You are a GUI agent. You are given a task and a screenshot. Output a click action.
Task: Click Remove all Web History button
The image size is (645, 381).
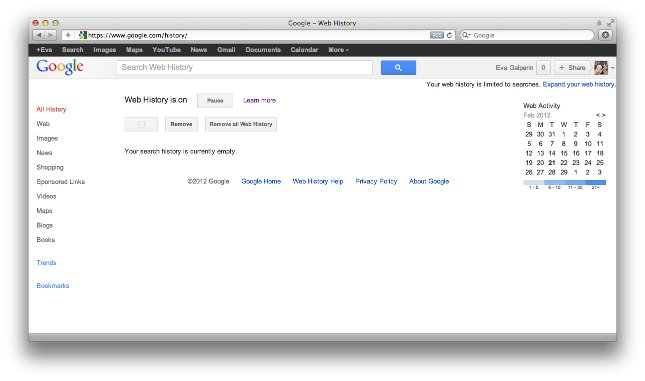tap(241, 124)
